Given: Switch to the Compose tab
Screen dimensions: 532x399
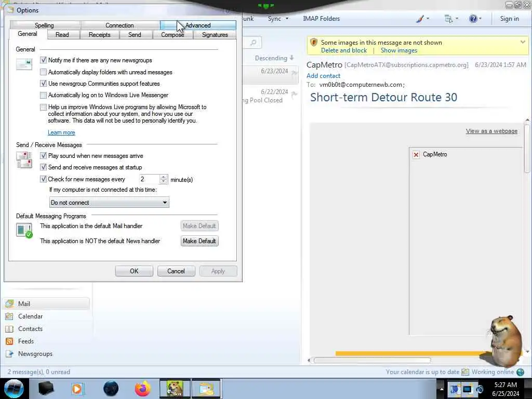Looking at the screenshot, I should [172, 35].
